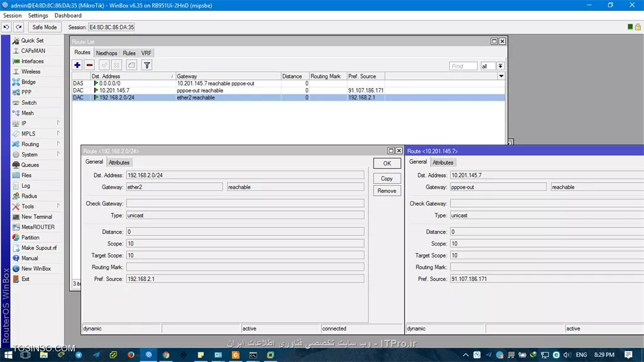Click the Find field in Route List
This screenshot has height=362, width=644.
(464, 66)
